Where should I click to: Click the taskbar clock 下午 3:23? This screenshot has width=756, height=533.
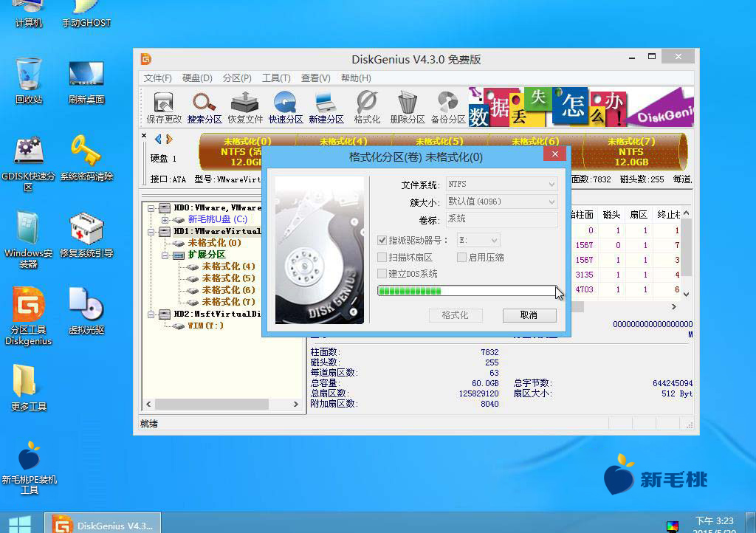click(715, 521)
